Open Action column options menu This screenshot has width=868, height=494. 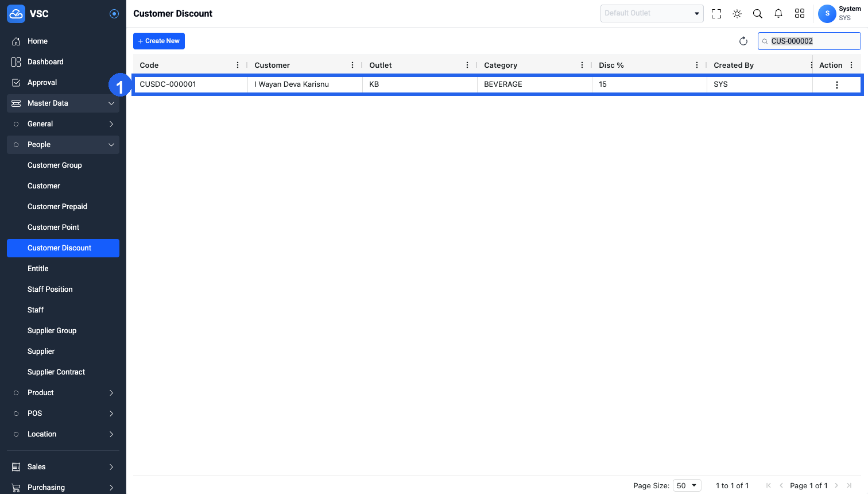coord(851,65)
